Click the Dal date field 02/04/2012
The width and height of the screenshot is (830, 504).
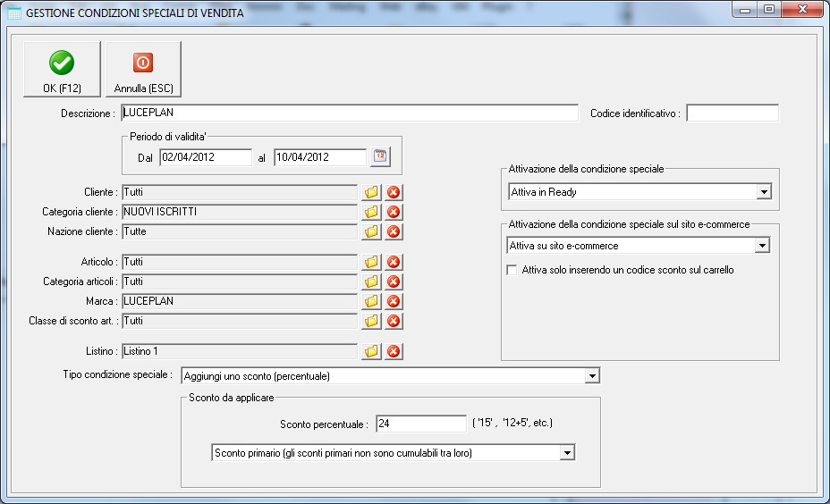(x=206, y=157)
